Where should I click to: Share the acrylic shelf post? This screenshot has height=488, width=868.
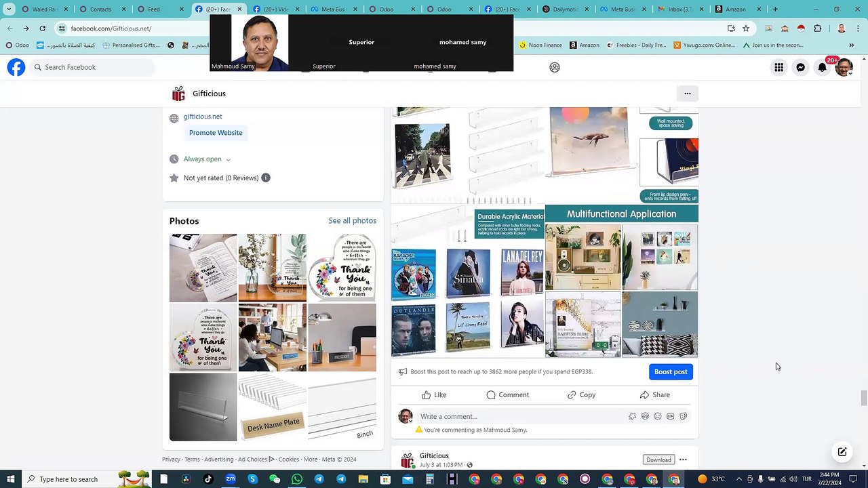(654, 394)
